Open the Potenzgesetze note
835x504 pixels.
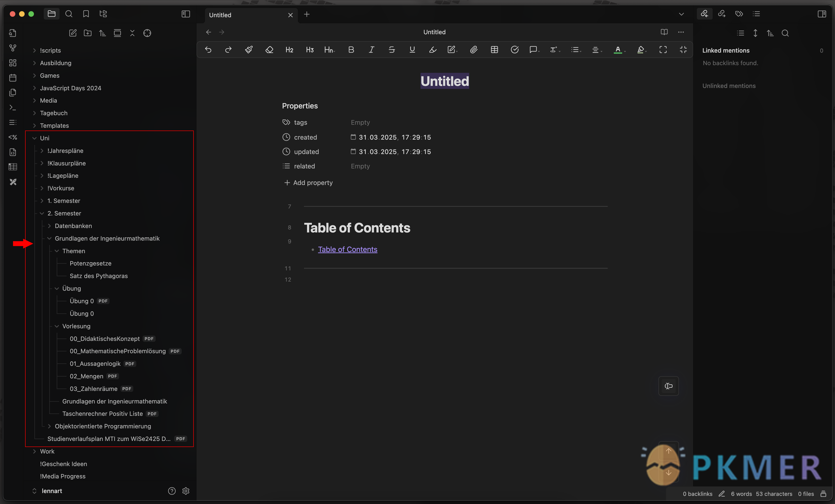click(90, 263)
